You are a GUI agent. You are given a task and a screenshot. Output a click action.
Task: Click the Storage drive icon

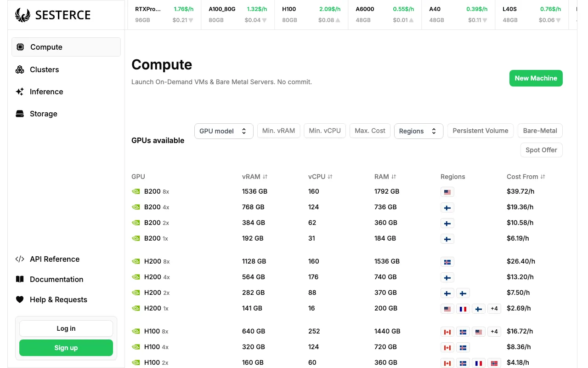(20, 114)
